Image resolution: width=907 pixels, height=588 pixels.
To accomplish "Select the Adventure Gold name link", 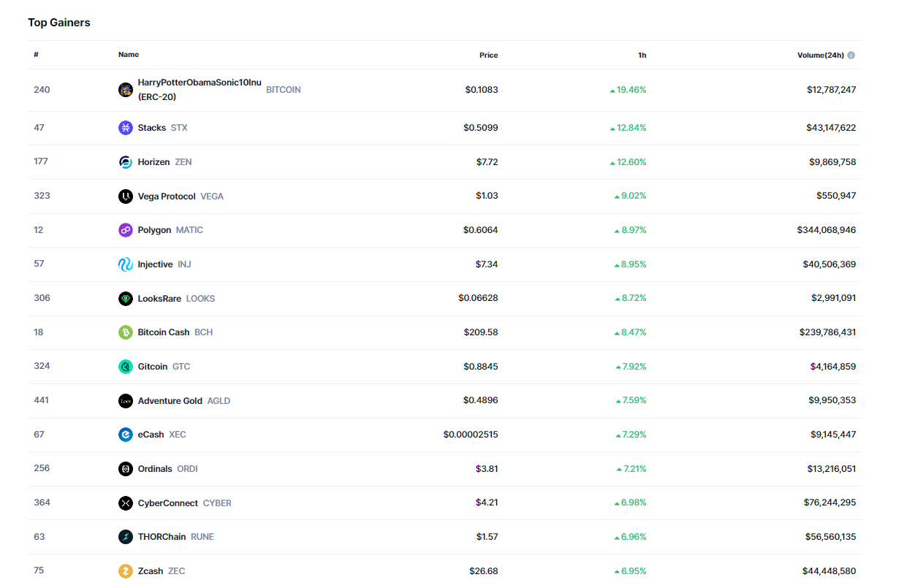I will 170,401.
